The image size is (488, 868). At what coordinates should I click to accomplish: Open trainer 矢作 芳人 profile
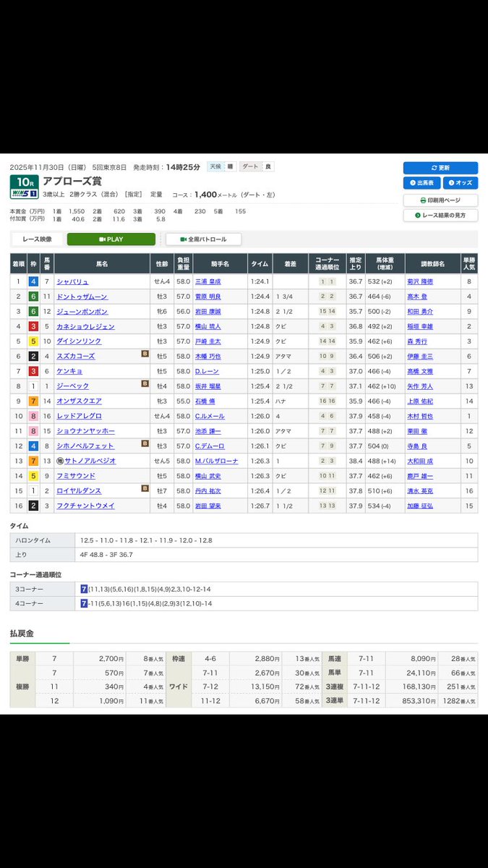(x=421, y=386)
